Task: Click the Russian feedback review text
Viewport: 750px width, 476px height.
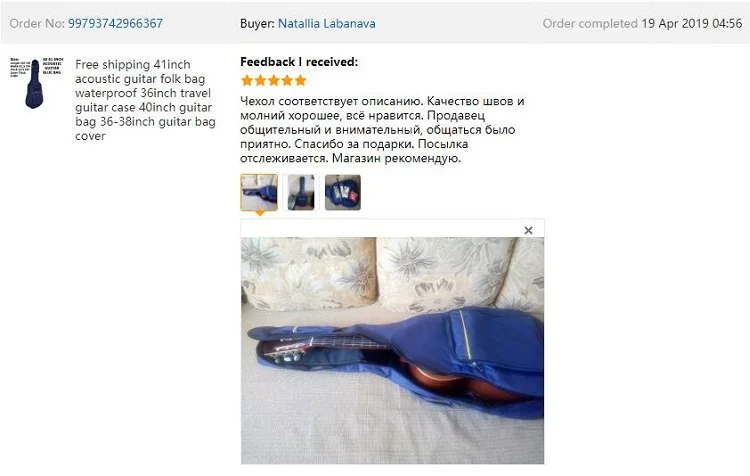Action: pos(382,130)
